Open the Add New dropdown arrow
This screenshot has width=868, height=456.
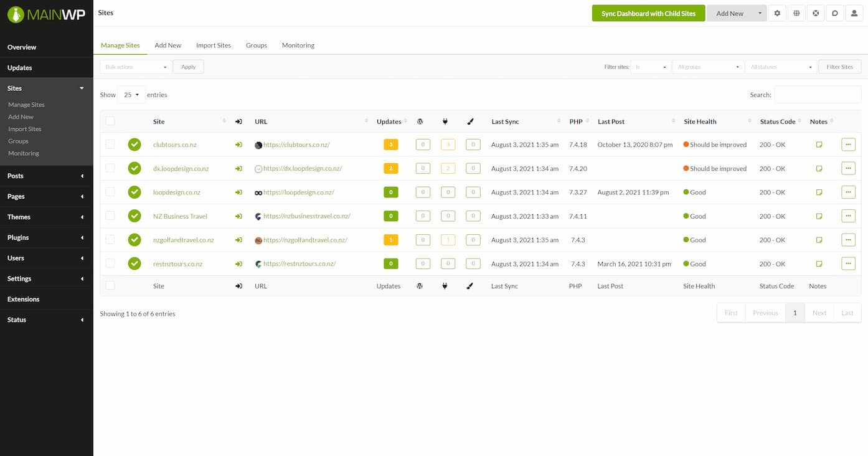760,13
